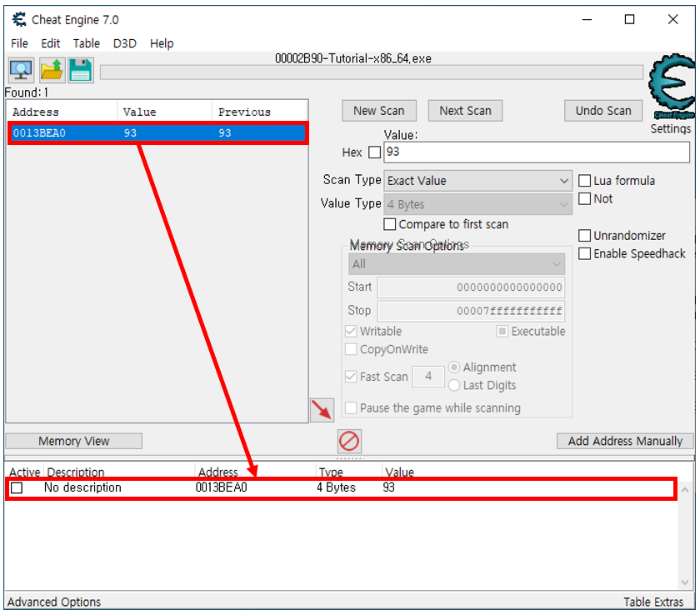Activate the No description entry checkbox
The image size is (700, 615).
tap(17, 487)
